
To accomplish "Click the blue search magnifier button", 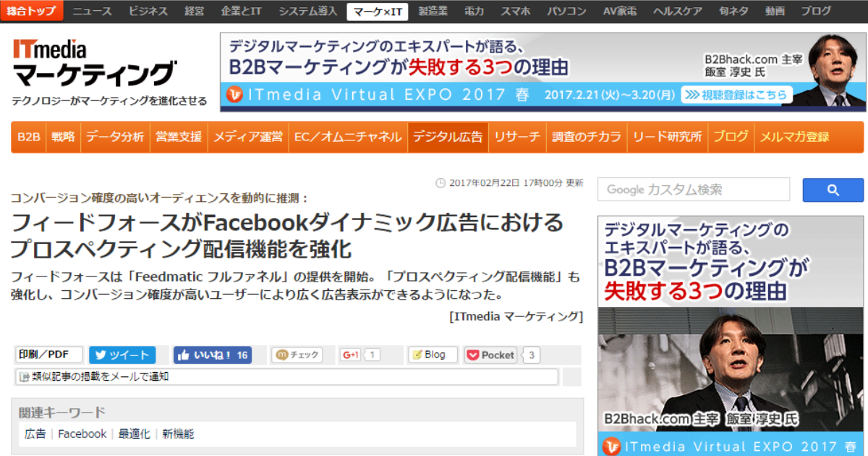I will [x=833, y=190].
